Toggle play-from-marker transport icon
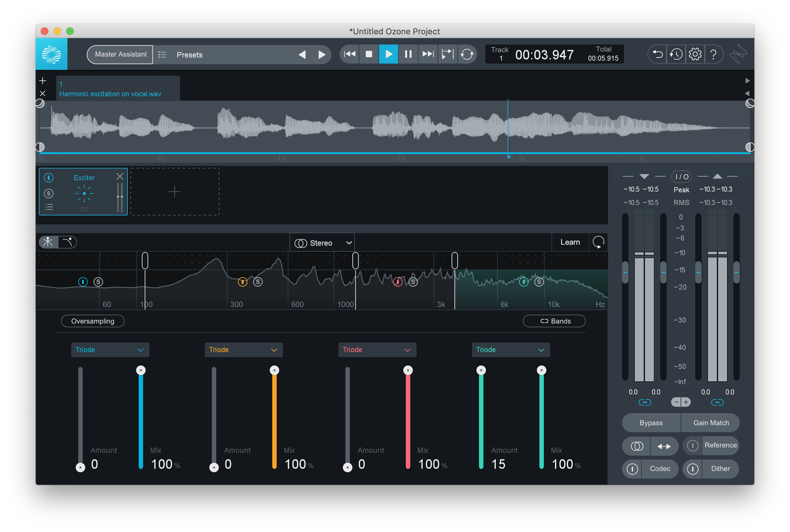This screenshot has width=790, height=532. pos(447,54)
